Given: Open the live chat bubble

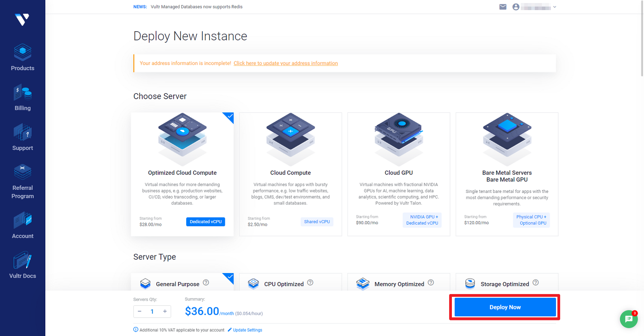Looking at the screenshot, I should tap(628, 319).
